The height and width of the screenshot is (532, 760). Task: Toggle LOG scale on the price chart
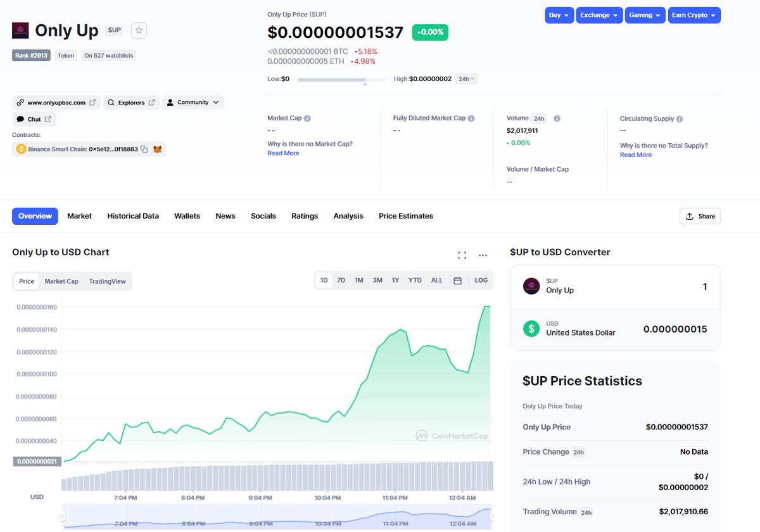(481, 280)
